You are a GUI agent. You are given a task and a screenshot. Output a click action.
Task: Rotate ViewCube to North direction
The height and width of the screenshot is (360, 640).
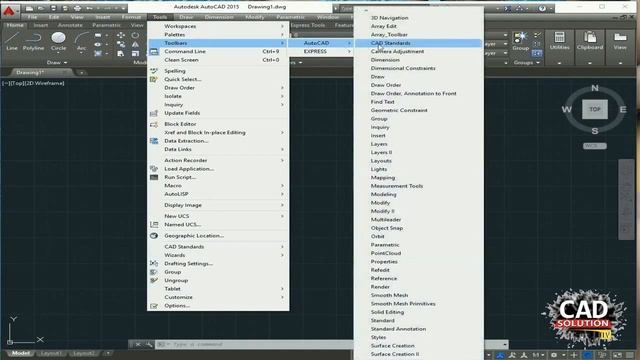point(595,88)
